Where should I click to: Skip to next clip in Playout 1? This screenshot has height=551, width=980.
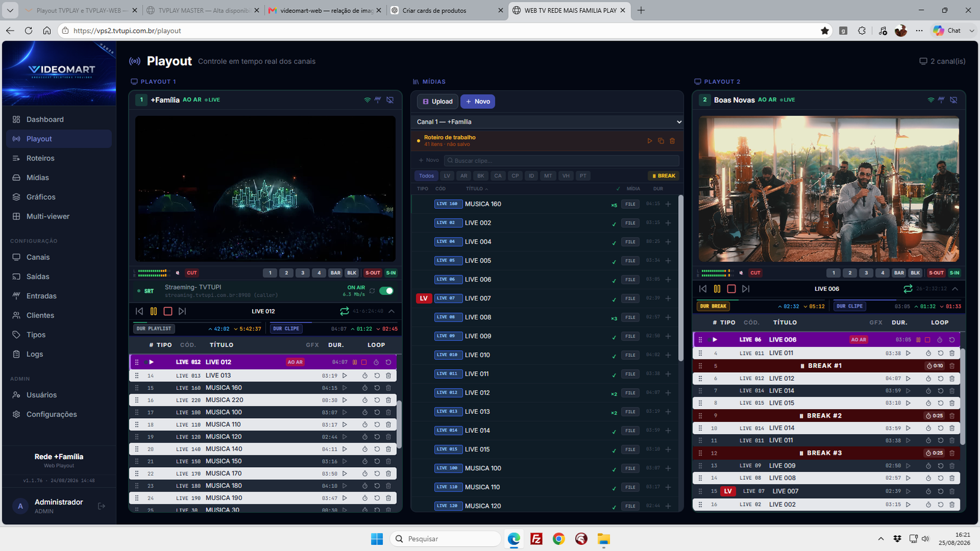click(182, 311)
